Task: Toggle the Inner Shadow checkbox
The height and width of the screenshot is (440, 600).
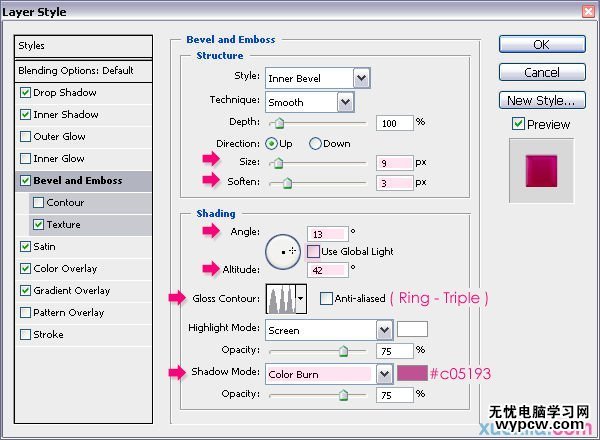Action: pos(25,114)
